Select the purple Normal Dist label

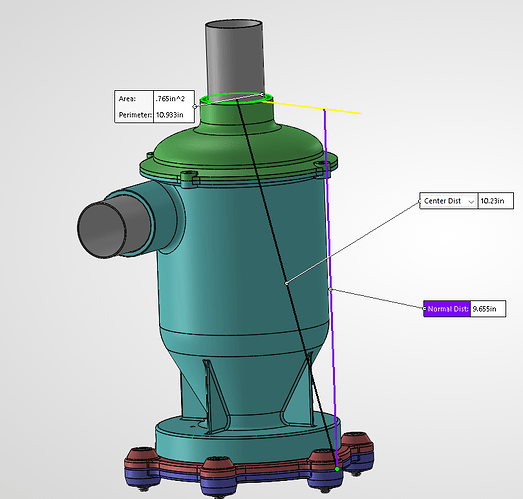[x=447, y=309]
